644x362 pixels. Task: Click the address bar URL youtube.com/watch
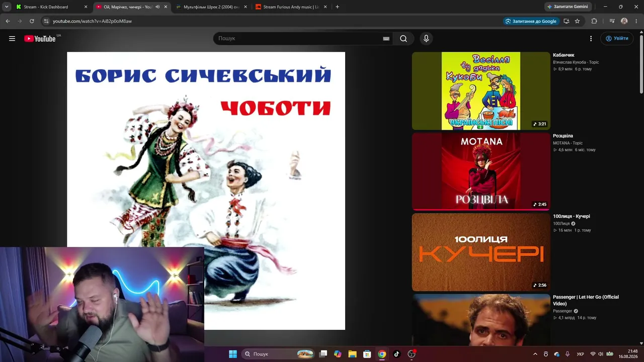point(92,21)
